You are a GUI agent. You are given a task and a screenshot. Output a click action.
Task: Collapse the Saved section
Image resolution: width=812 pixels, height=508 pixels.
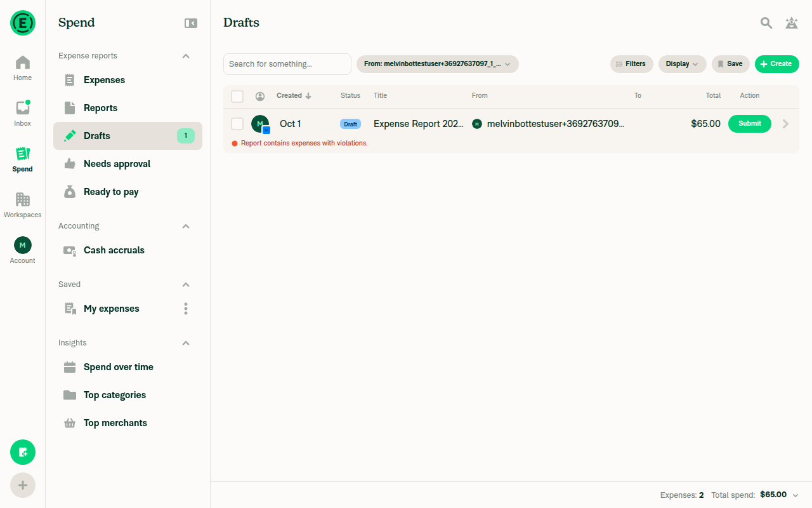coord(186,284)
